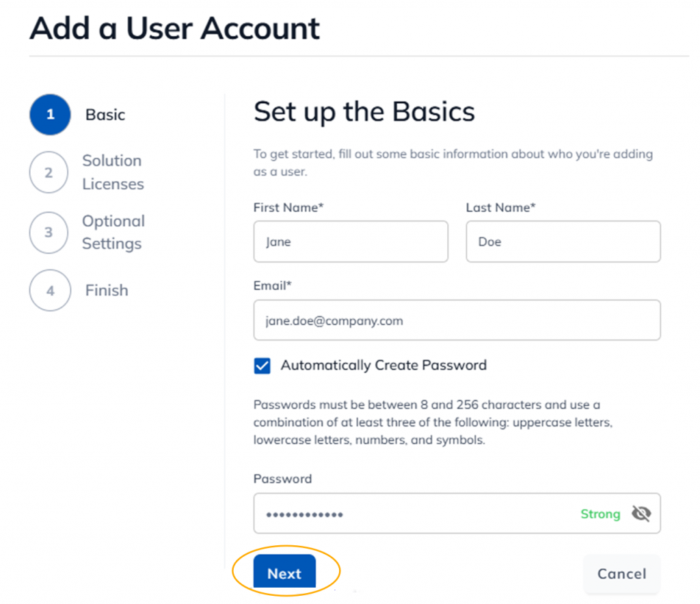Click the Set up the Basics heading

pos(364,111)
